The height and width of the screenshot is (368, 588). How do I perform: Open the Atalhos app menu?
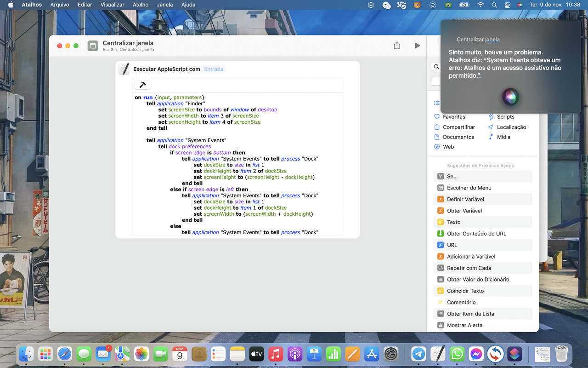pos(32,5)
